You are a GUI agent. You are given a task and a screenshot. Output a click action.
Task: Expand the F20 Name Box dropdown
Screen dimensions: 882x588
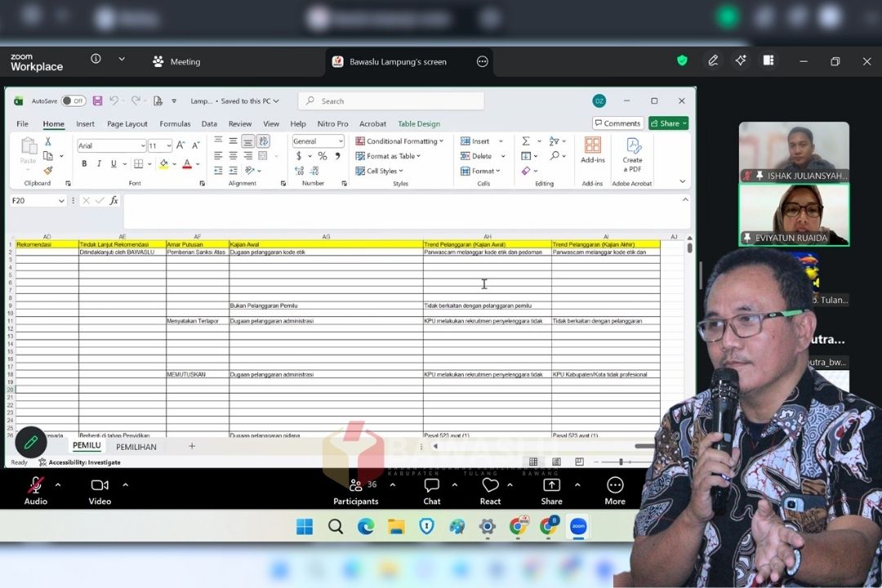[60, 201]
